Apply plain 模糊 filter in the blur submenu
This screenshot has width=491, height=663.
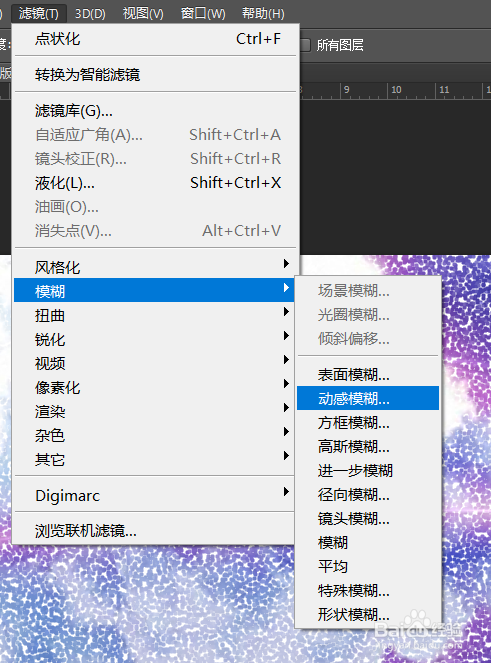click(x=368, y=542)
